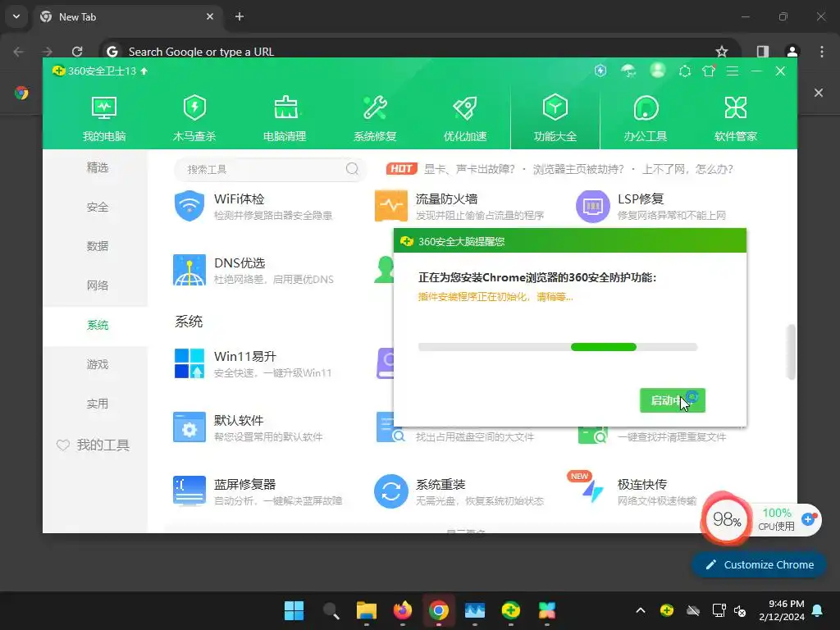Open File Explorer from taskbar

367,610
